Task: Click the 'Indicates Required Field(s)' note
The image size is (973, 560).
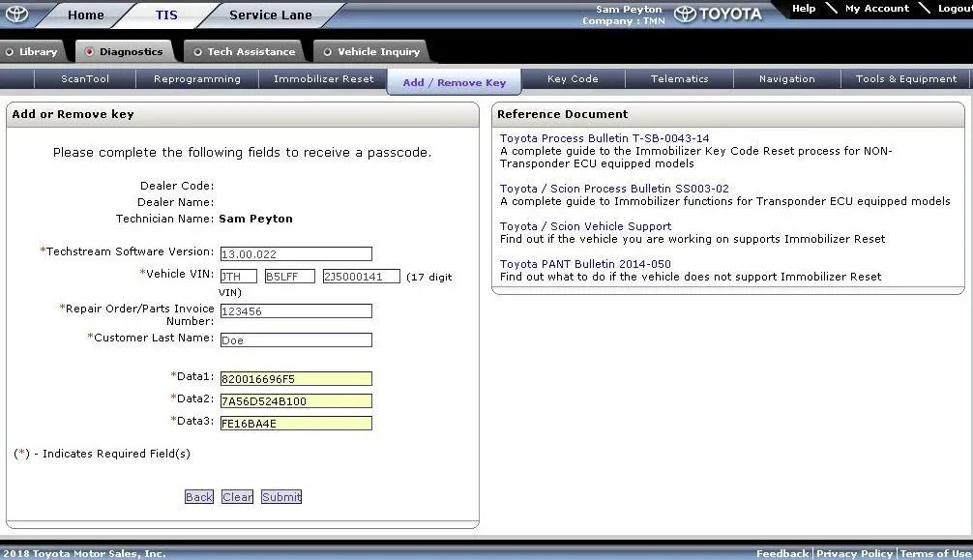Action: click(102, 454)
